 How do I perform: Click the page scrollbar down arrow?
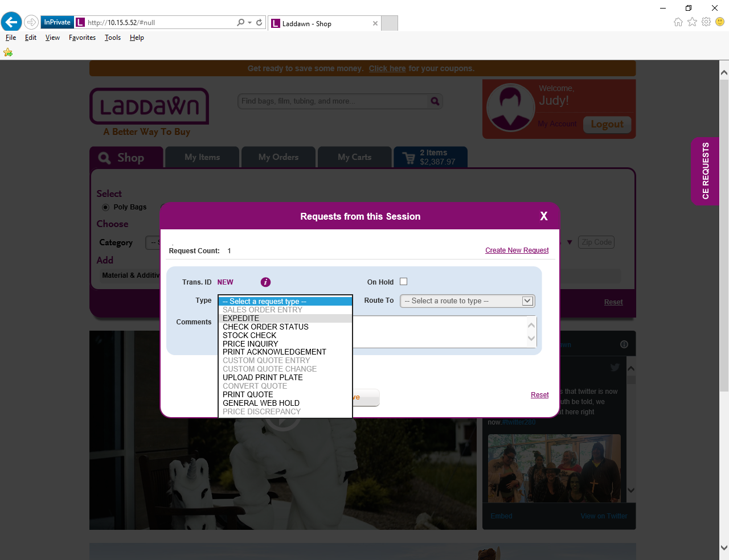pyautogui.click(x=724, y=548)
